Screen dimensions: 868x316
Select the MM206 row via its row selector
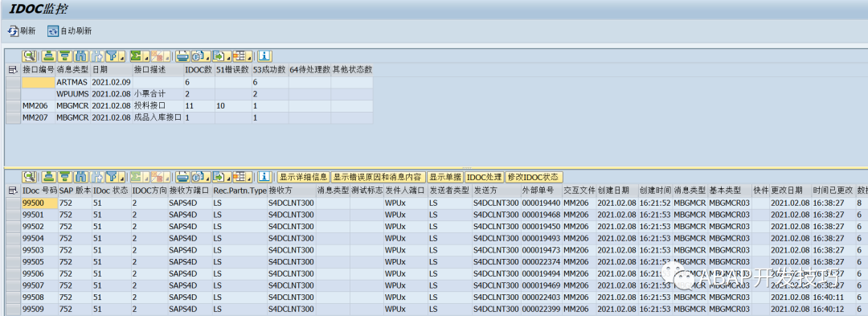pyautogui.click(x=14, y=105)
